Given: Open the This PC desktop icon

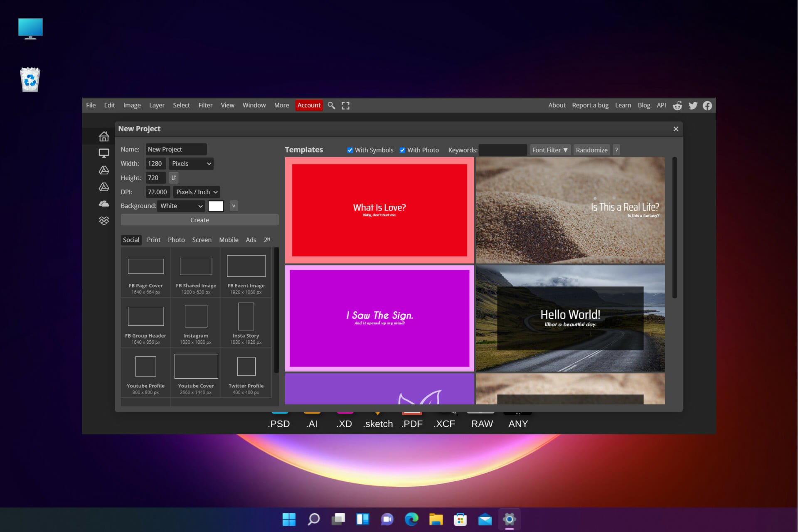Looking at the screenshot, I should coord(30,29).
